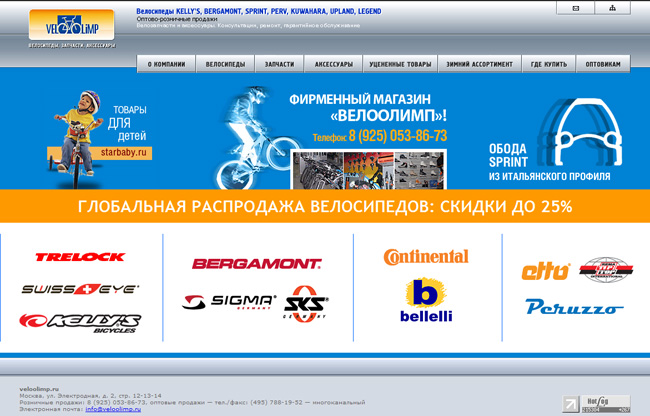Open the Otto brand logo
650x416 pixels.
tap(546, 271)
